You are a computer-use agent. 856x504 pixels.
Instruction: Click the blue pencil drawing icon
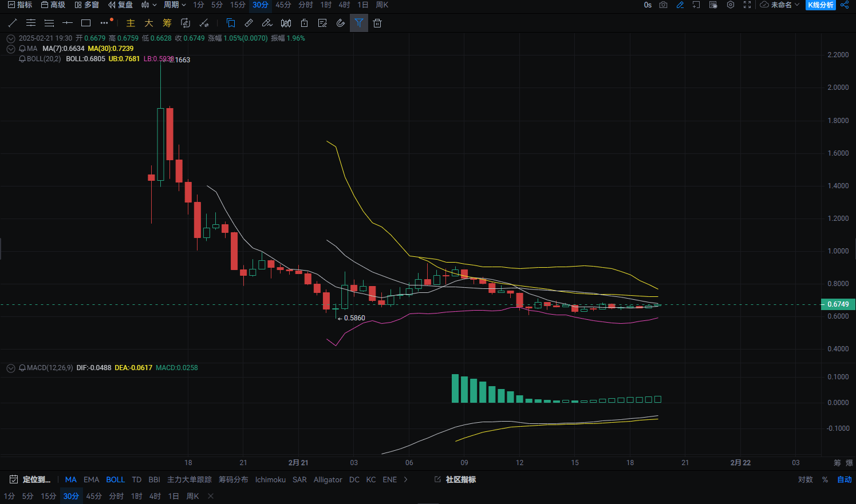(680, 5)
